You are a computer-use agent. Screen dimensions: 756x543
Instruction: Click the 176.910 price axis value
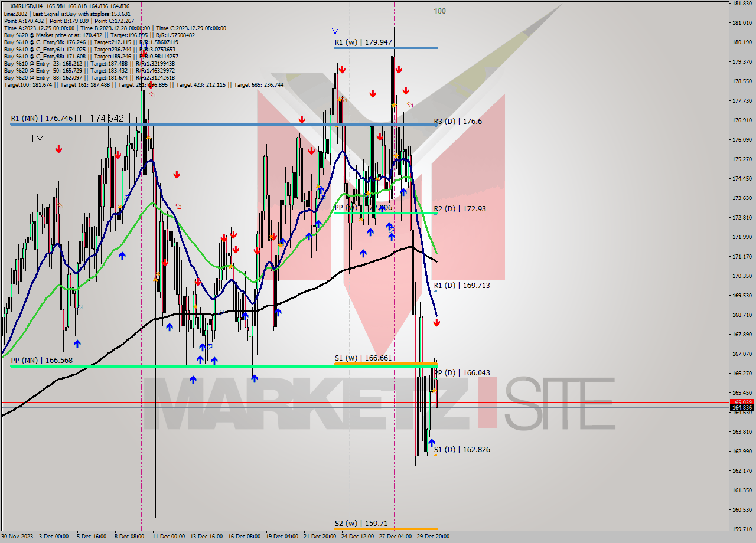(x=742, y=120)
